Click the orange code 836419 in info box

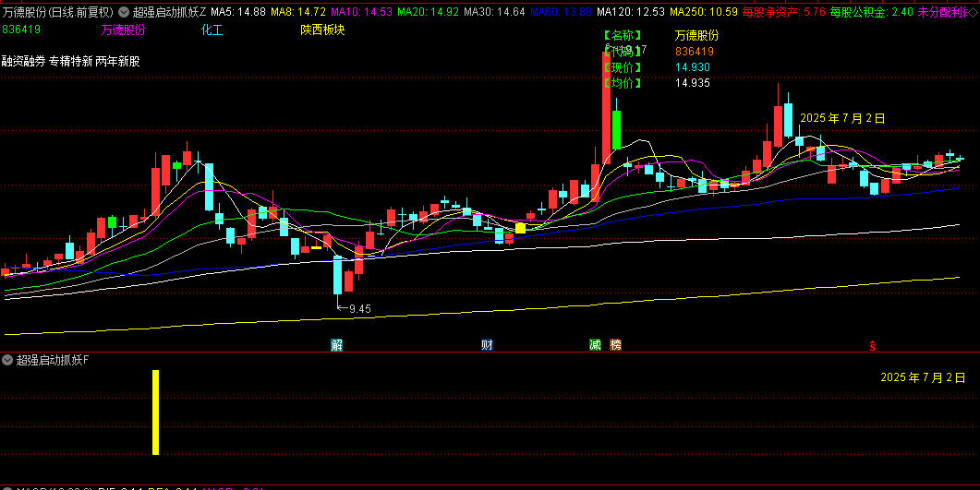pos(695,51)
